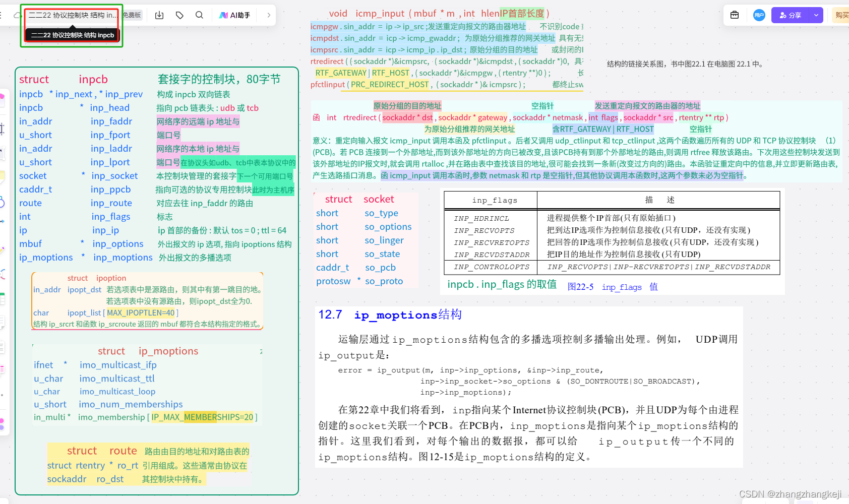Viewport: 849px width, 504px height.
Task: Click highlighted '网络序的远端 ip 地址与'
Action: [x=198, y=121]
